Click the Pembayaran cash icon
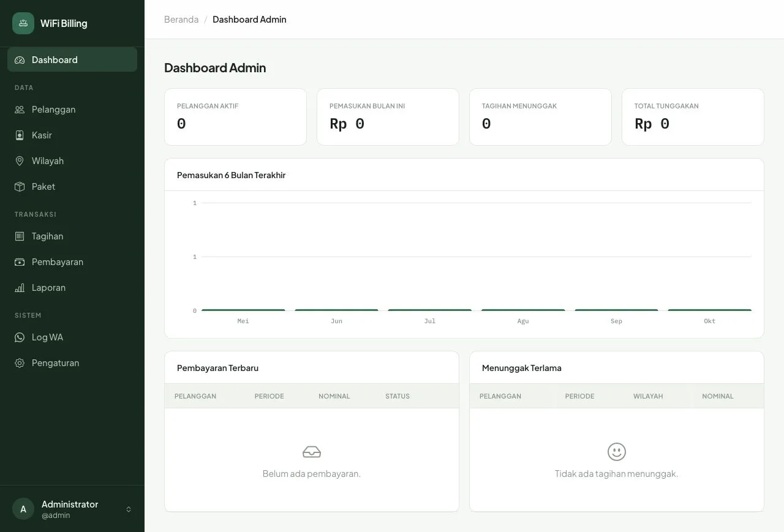 [20, 262]
